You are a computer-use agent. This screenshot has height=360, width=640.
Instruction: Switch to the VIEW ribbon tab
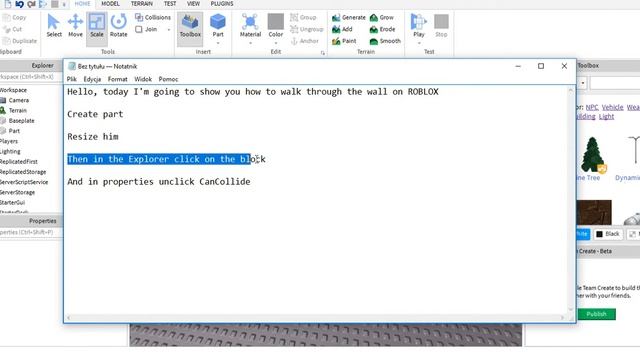tap(193, 4)
